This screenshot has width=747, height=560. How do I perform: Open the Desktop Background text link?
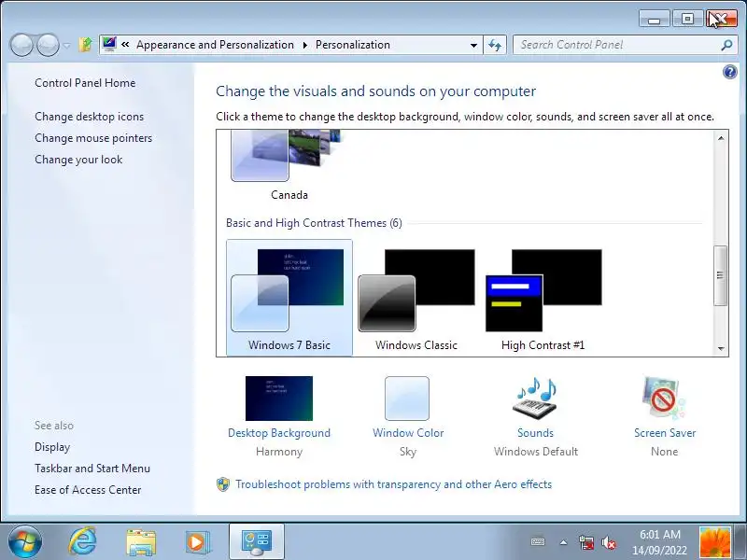pos(279,433)
